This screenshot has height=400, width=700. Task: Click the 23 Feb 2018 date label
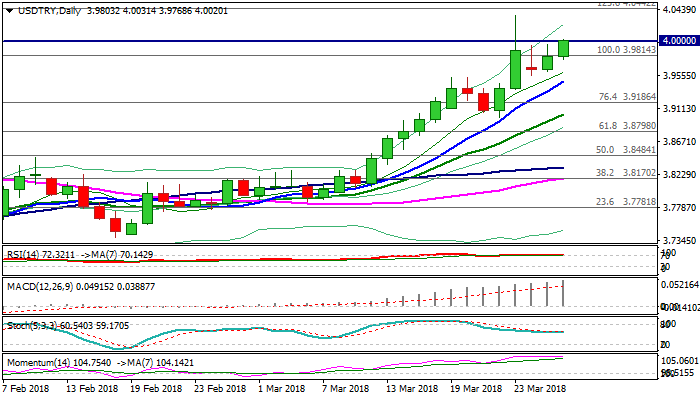(x=220, y=389)
